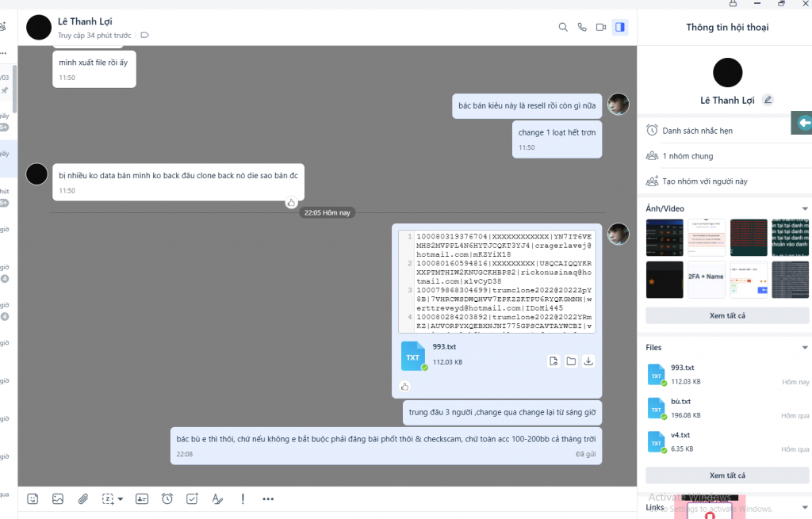Image resolution: width=812 pixels, height=519 pixels.
Task: Click Xem tất cả under Ảnh/Video
Action: click(x=726, y=316)
